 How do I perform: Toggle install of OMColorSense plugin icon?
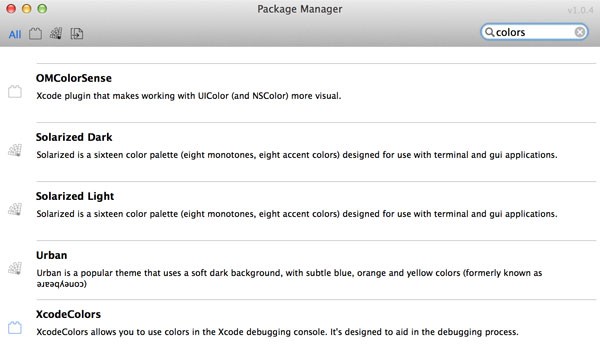pos(15,91)
